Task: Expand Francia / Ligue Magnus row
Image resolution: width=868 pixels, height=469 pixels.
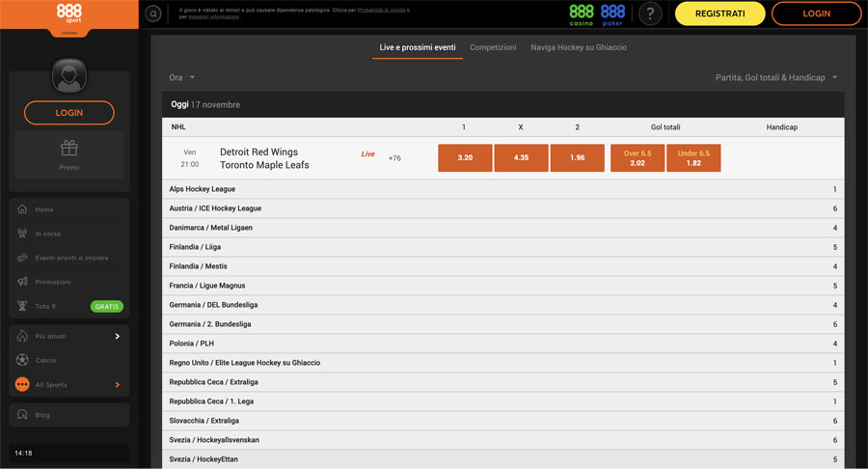Action: pyautogui.click(x=502, y=286)
